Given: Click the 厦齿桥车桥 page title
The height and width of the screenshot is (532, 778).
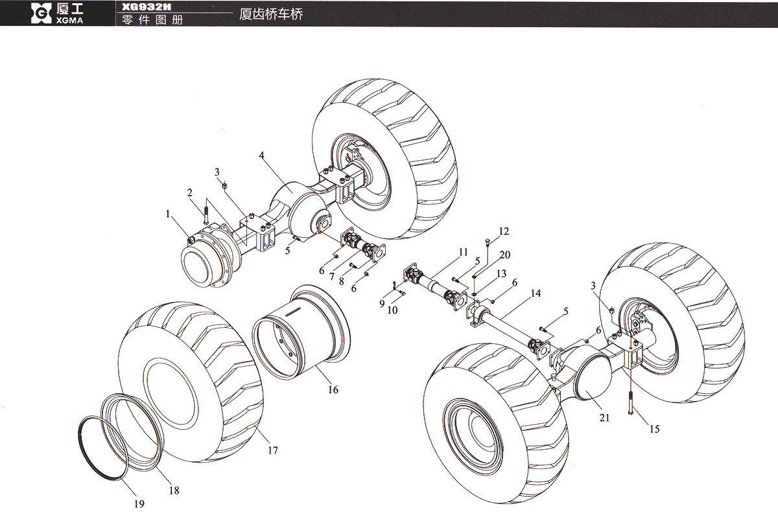Looking at the screenshot, I should [271, 14].
